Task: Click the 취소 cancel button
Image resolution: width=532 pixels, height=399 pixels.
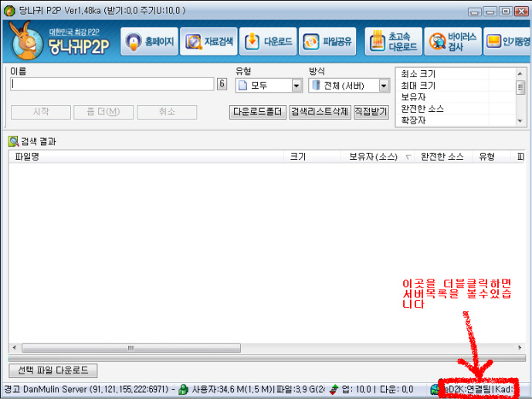Action: pyautogui.click(x=167, y=112)
